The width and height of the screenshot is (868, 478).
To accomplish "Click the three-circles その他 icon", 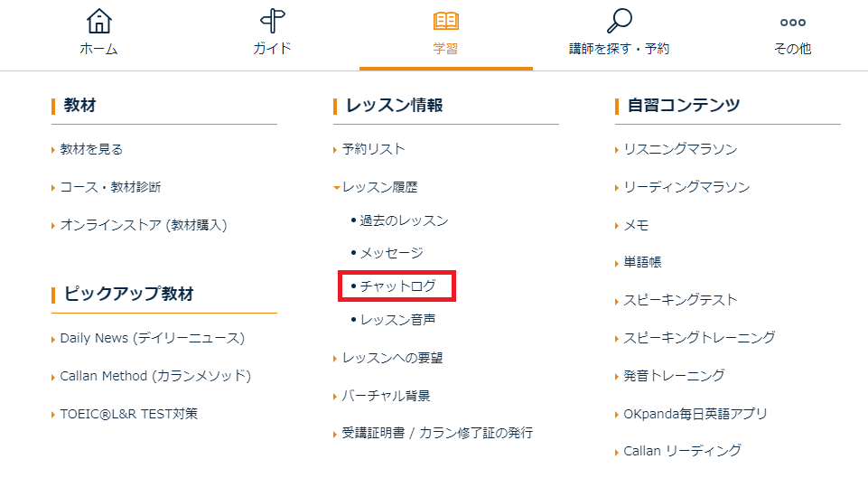I will pos(792,23).
